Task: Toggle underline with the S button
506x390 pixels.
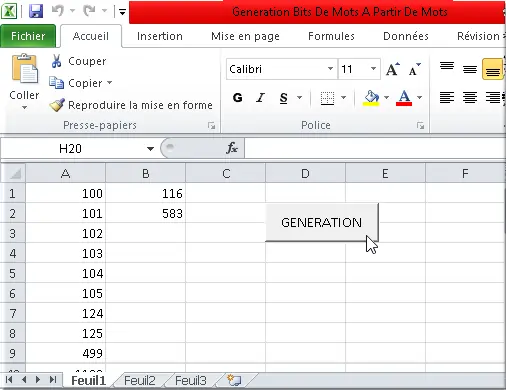Action: (284, 98)
